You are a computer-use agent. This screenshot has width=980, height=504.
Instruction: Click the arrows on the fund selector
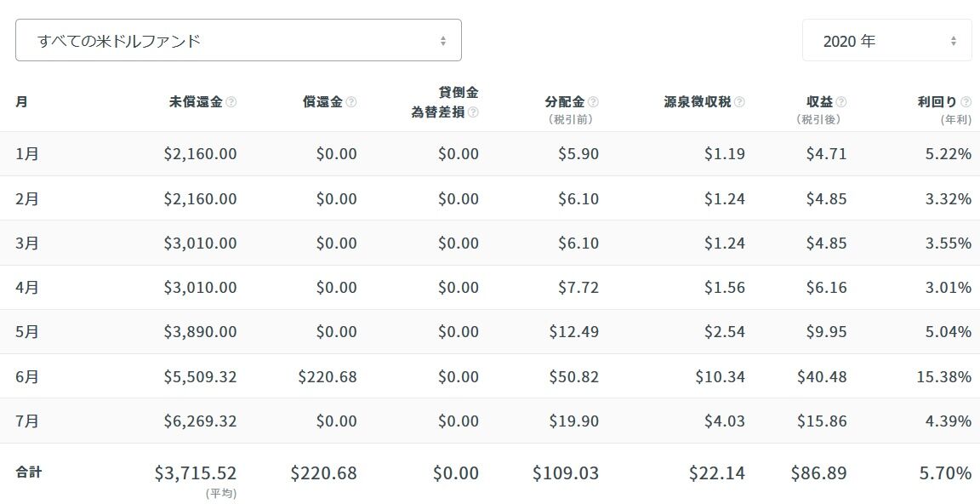pyautogui.click(x=443, y=41)
